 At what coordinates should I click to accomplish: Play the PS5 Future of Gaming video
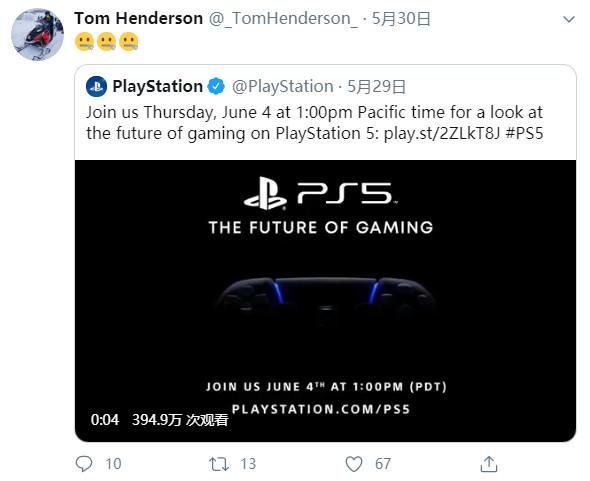pos(325,301)
